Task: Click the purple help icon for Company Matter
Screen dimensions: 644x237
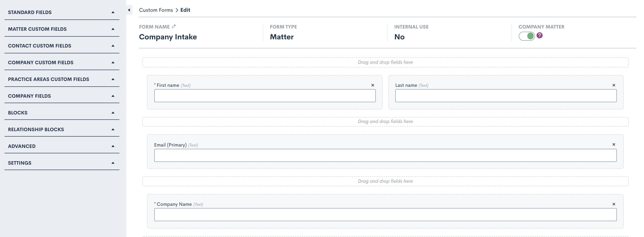Action: pyautogui.click(x=540, y=36)
